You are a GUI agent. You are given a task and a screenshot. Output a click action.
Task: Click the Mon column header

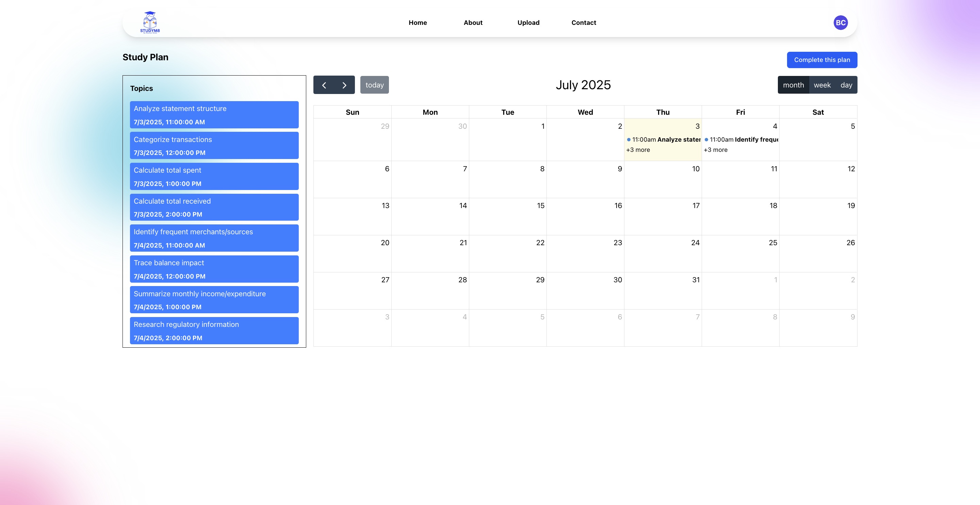pos(430,112)
